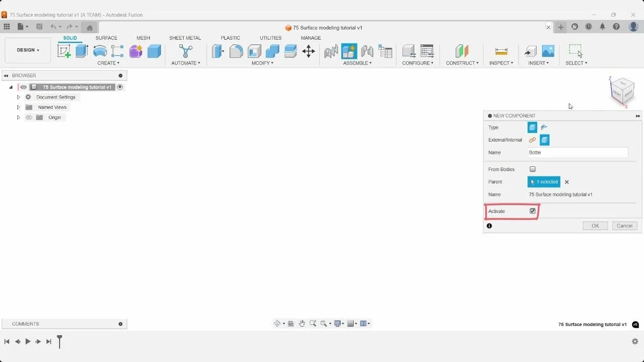Click Cancel in New Component dialog
This screenshot has height=362, width=644.
[625, 226]
